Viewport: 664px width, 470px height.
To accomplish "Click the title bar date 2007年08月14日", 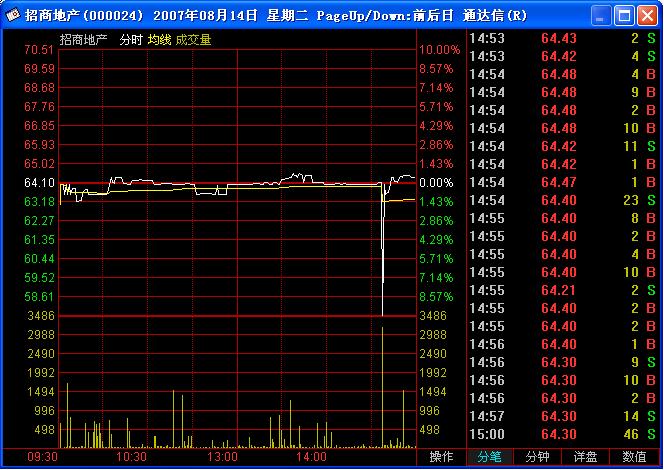I will point(205,16).
